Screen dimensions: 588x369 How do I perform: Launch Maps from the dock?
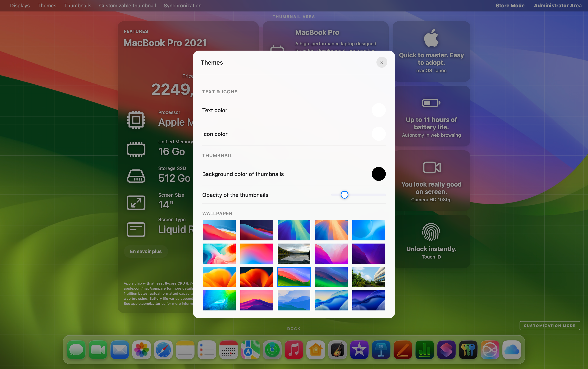(250, 350)
